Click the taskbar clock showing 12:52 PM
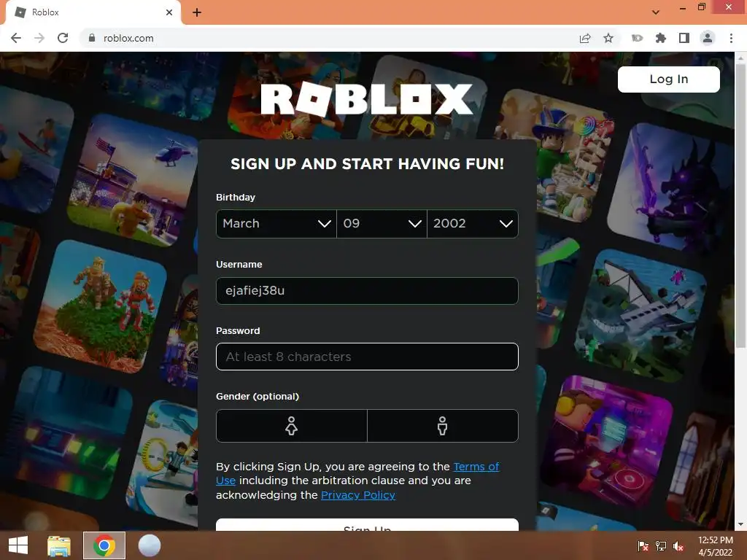747x560 pixels. pyautogui.click(x=715, y=546)
